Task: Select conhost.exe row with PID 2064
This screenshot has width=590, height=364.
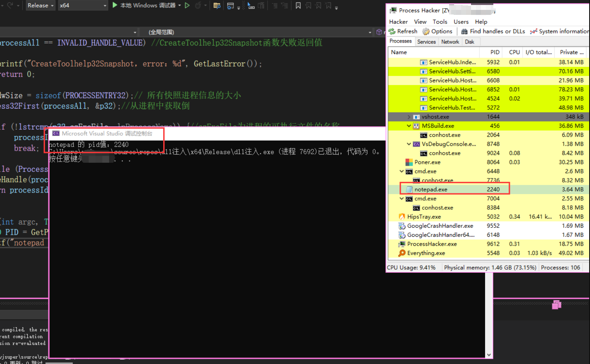Action: tap(488, 135)
